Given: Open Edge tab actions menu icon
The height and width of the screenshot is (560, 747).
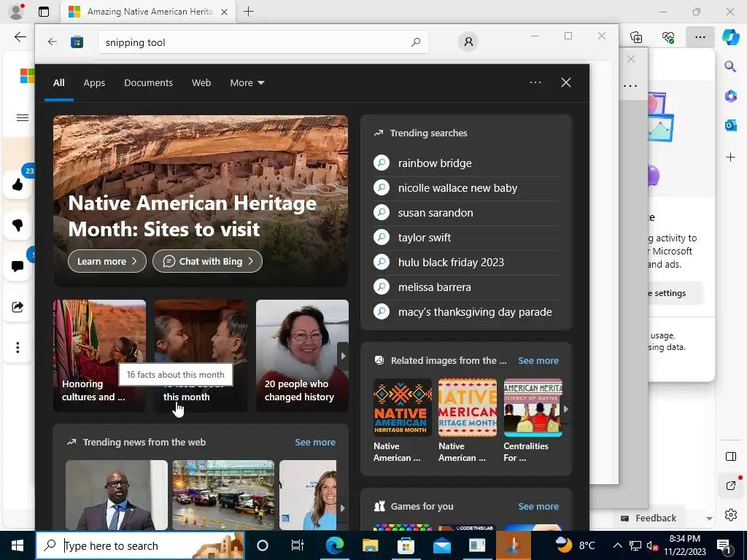Looking at the screenshot, I should [x=43, y=12].
